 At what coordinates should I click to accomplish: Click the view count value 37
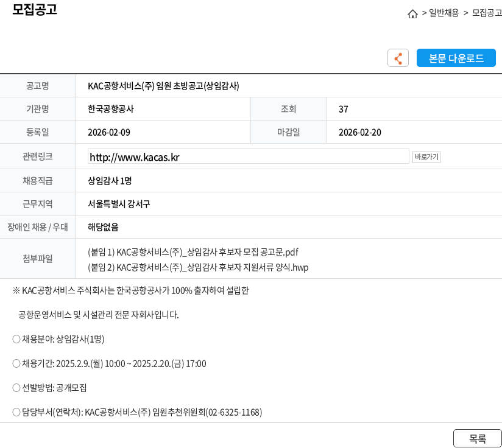tap(343, 110)
